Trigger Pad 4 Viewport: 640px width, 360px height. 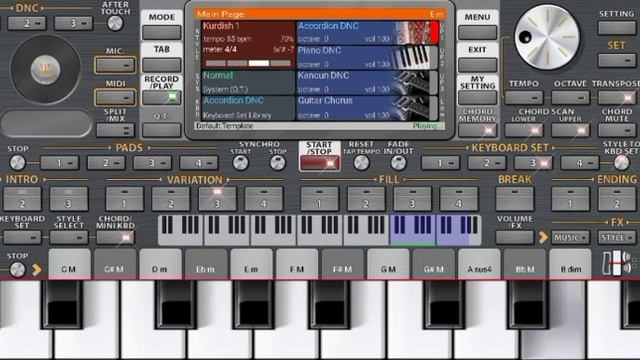199,163
